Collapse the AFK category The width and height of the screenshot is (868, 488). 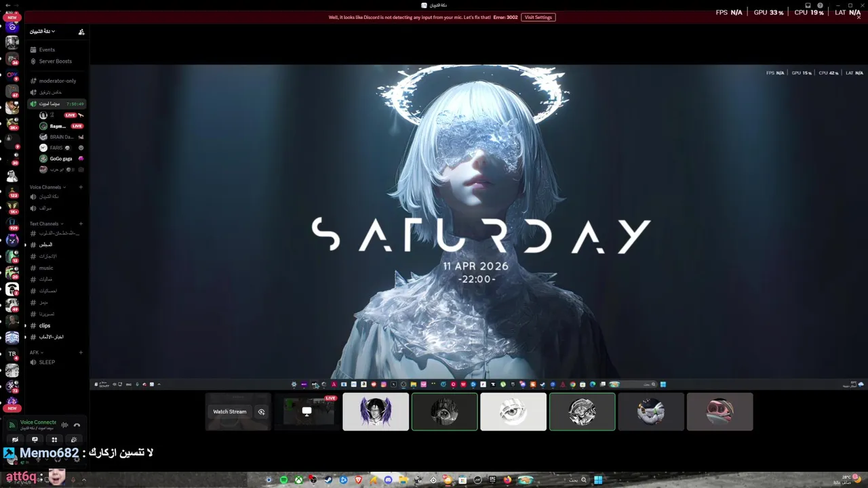(36, 352)
